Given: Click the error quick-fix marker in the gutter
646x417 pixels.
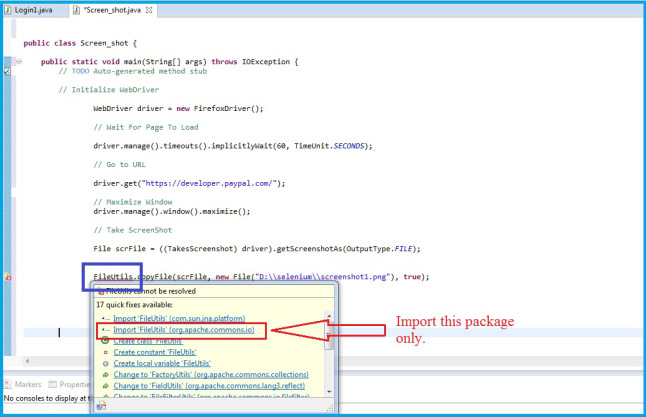Looking at the screenshot, I should point(7,277).
